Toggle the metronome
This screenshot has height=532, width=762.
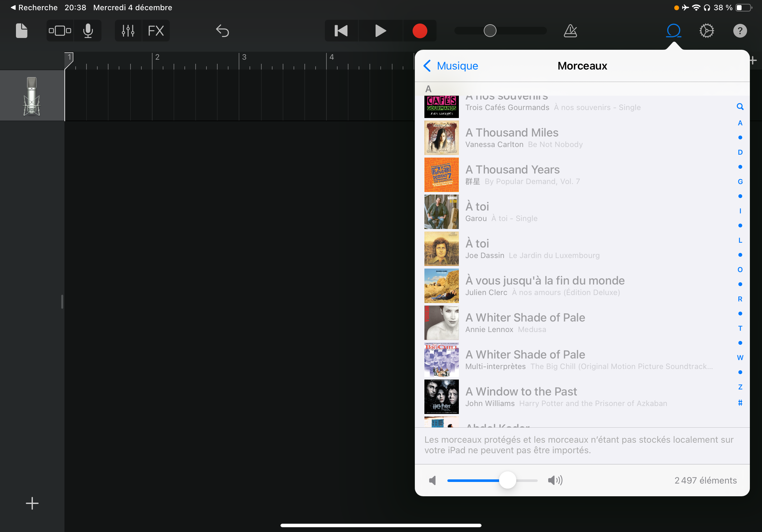pos(570,31)
